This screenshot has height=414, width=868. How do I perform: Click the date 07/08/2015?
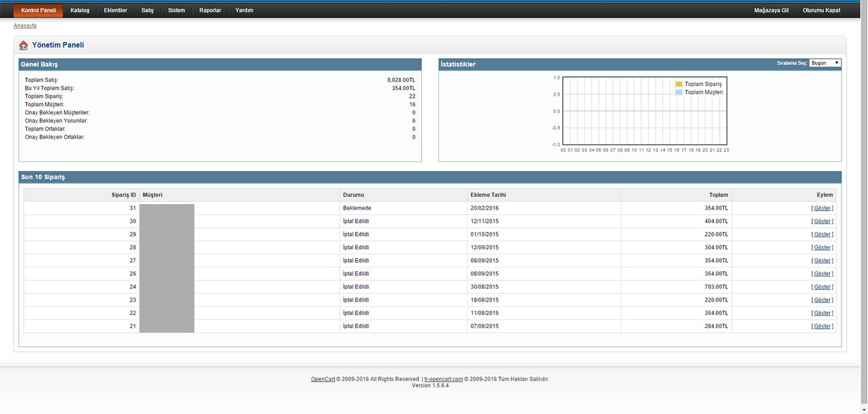pyautogui.click(x=484, y=326)
